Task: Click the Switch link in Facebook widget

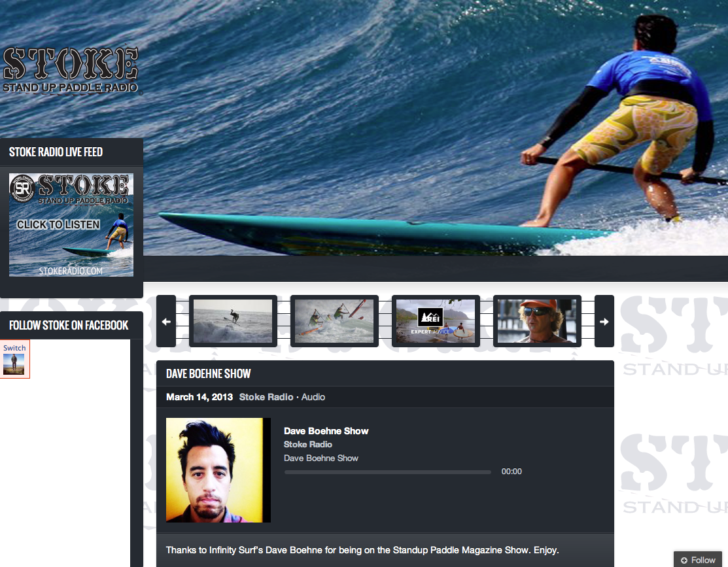Action: point(14,348)
